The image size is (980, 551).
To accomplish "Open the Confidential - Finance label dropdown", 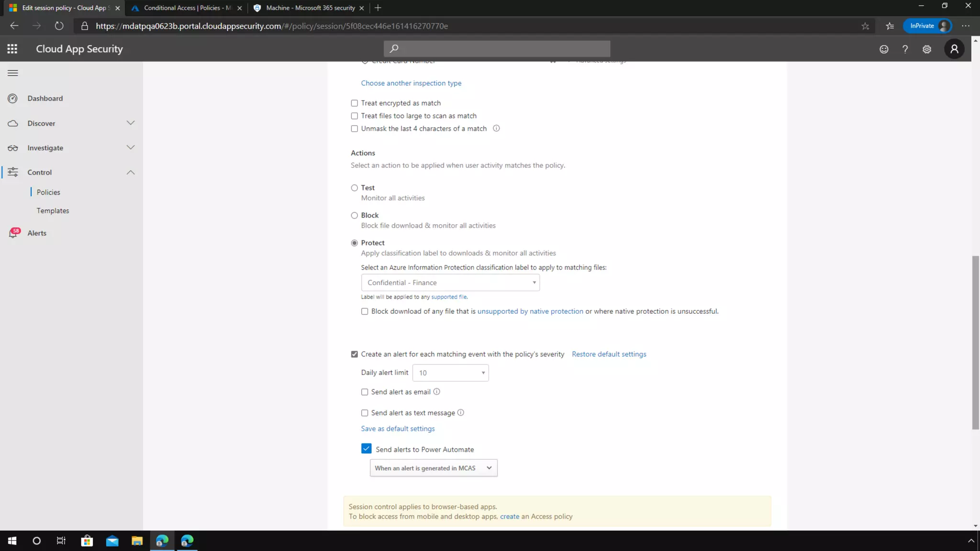I will coord(450,283).
